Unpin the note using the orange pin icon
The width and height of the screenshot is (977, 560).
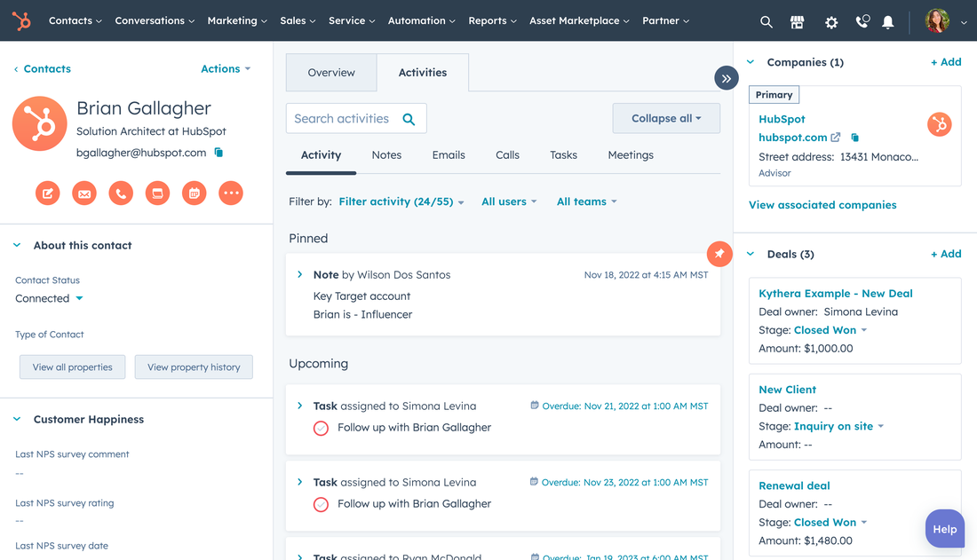click(x=719, y=254)
